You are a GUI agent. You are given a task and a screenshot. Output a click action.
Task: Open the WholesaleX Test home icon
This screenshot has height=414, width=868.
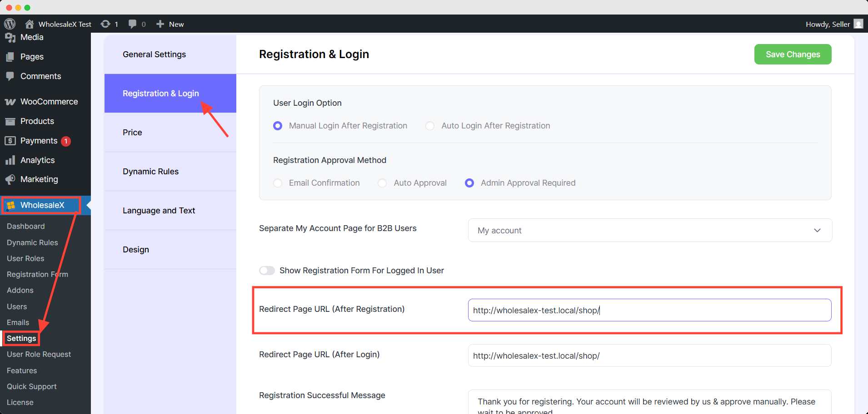coord(30,24)
